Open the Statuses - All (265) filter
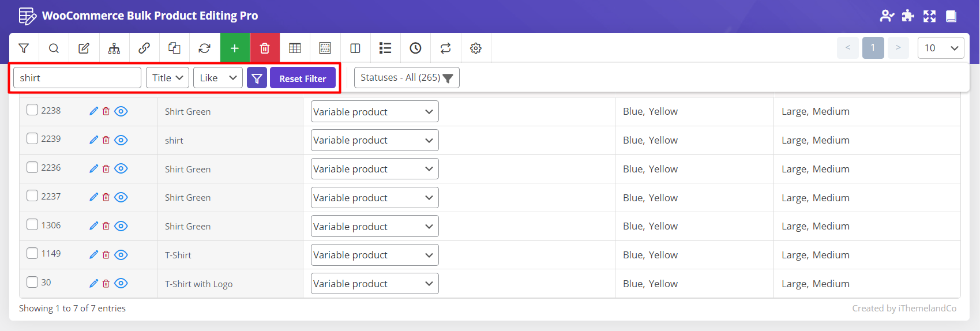This screenshot has width=980, height=331. pyautogui.click(x=407, y=78)
